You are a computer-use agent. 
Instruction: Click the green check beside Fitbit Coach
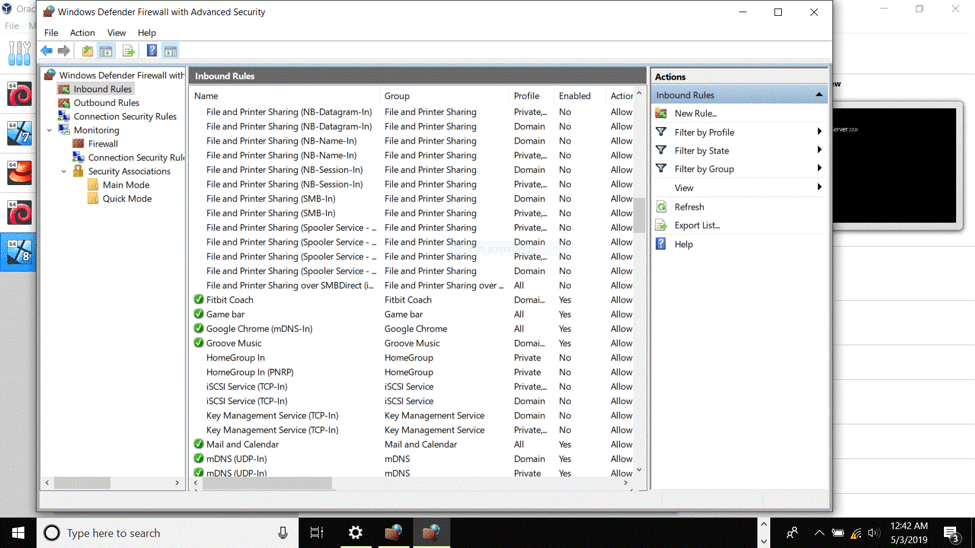click(198, 299)
